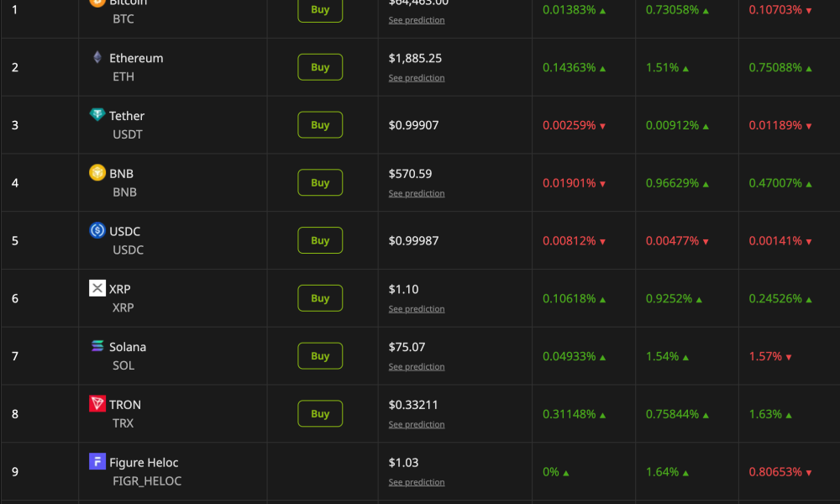Click the 0.9252% change value

pos(669,298)
